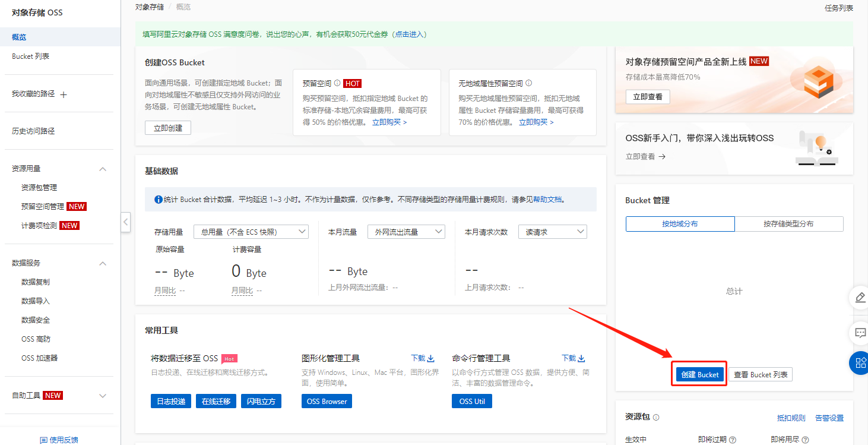Open the 外网流出流量 dropdown

click(x=406, y=232)
